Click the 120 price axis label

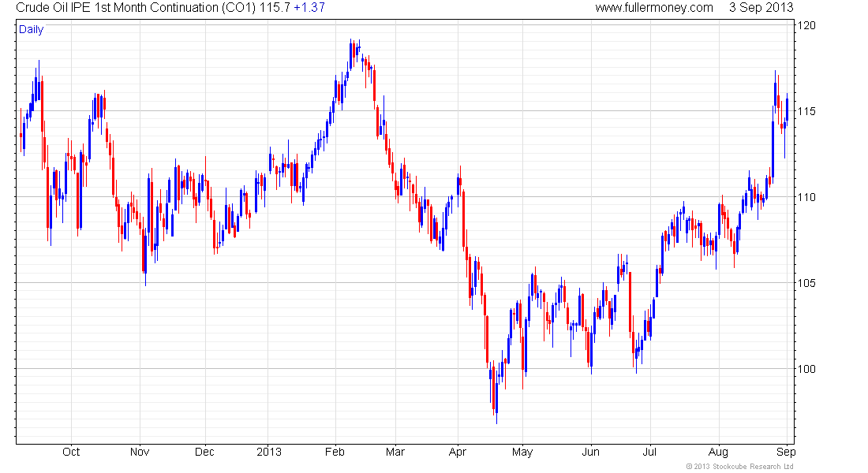[806, 25]
